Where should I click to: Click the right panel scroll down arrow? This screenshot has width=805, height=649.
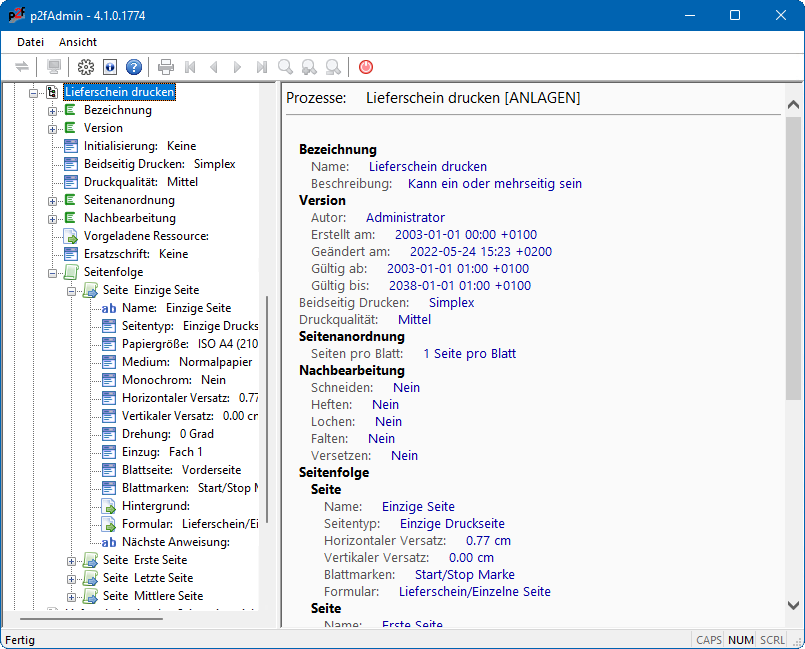click(x=793, y=605)
